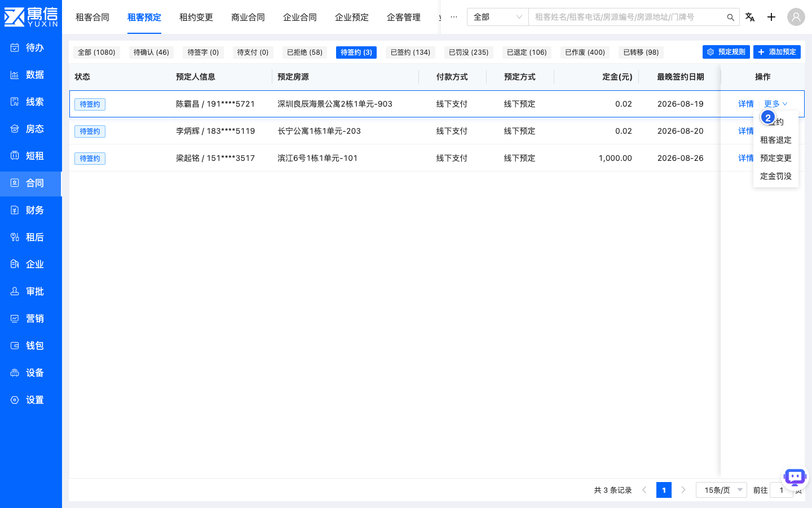Open the 钱包 sidebar section
Screen dimensions: 812x508
(30, 345)
